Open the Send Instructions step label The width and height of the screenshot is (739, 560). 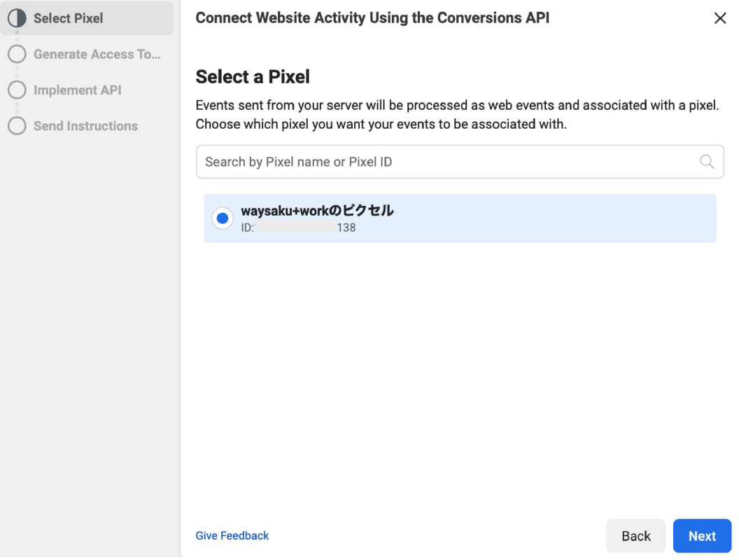coord(85,126)
